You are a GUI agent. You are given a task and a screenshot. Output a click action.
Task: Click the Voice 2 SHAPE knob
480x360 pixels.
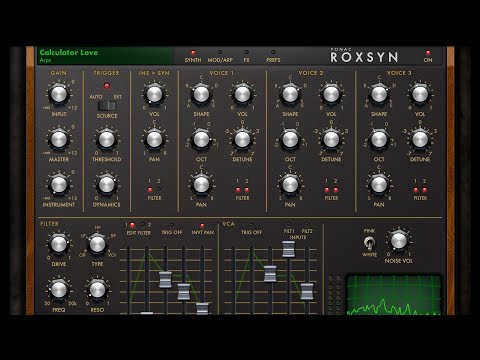tap(290, 94)
